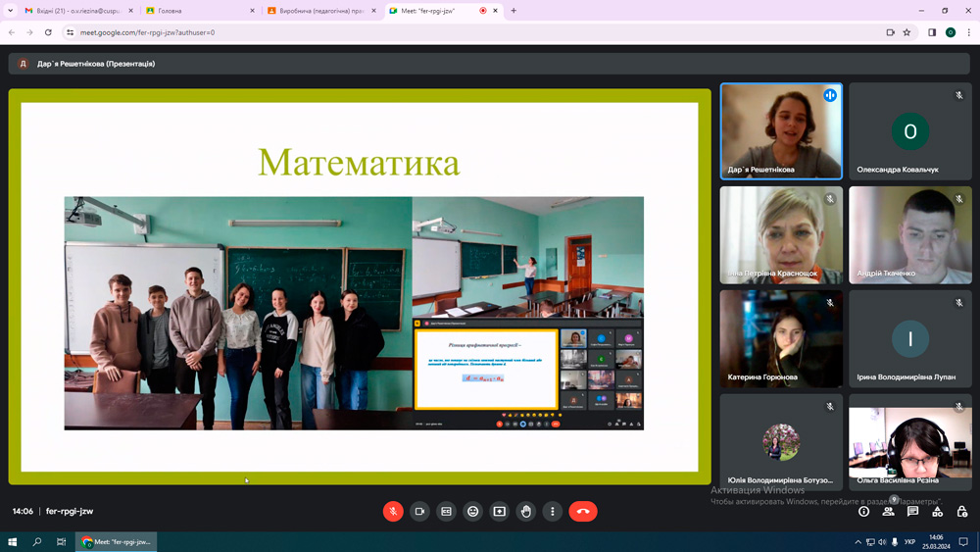Click the present screen icon
The height and width of the screenshot is (552, 980).
click(500, 511)
